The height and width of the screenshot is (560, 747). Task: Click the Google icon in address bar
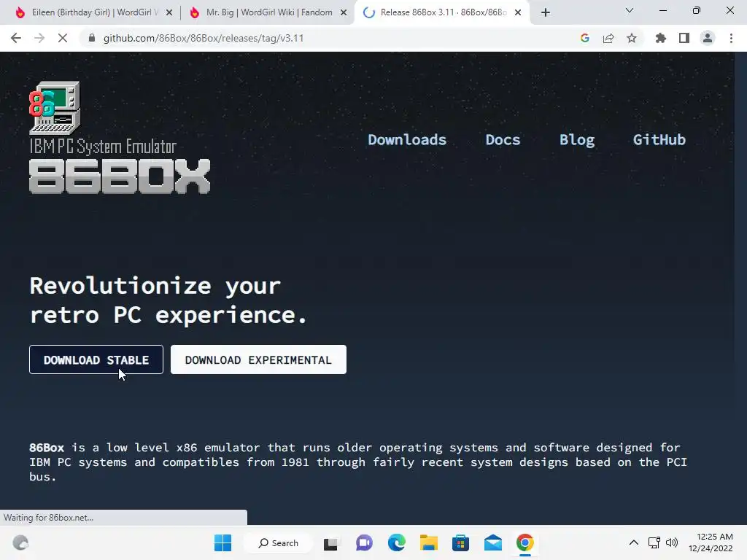point(585,38)
